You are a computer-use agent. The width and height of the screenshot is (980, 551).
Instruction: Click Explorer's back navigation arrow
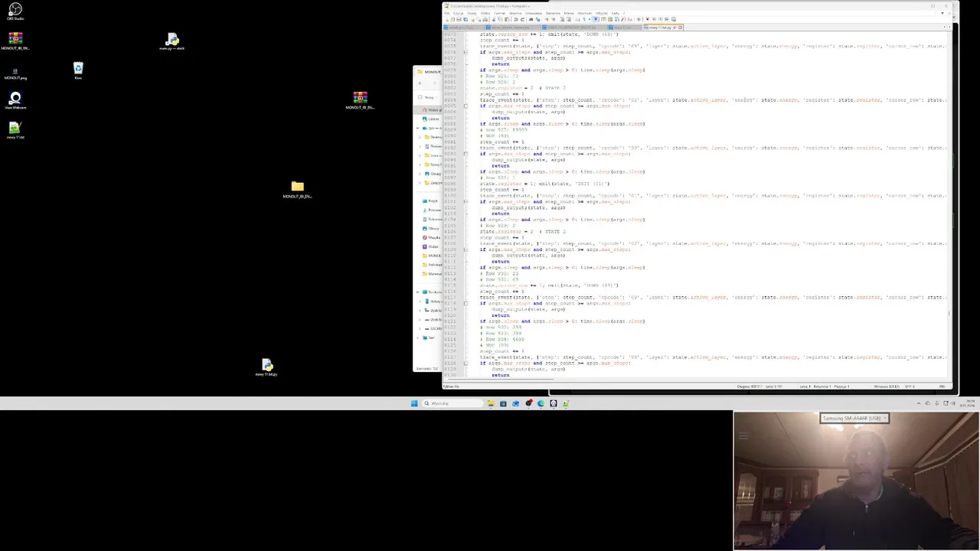click(x=420, y=83)
